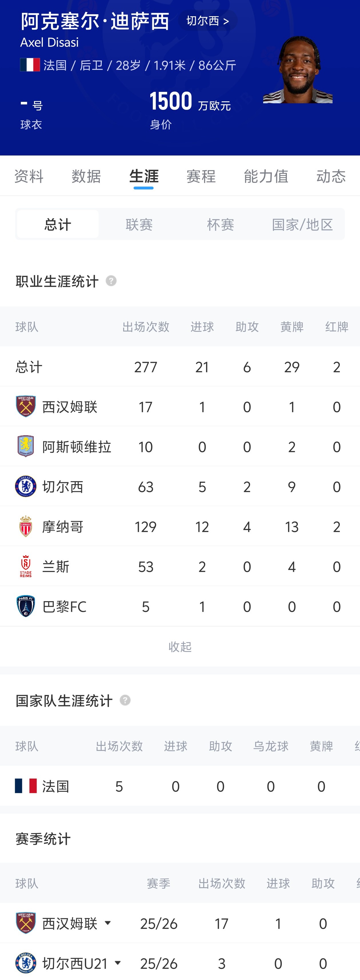Expand 切尔西U21 season row dropdown arrow
360x980 pixels.
[x=118, y=963]
